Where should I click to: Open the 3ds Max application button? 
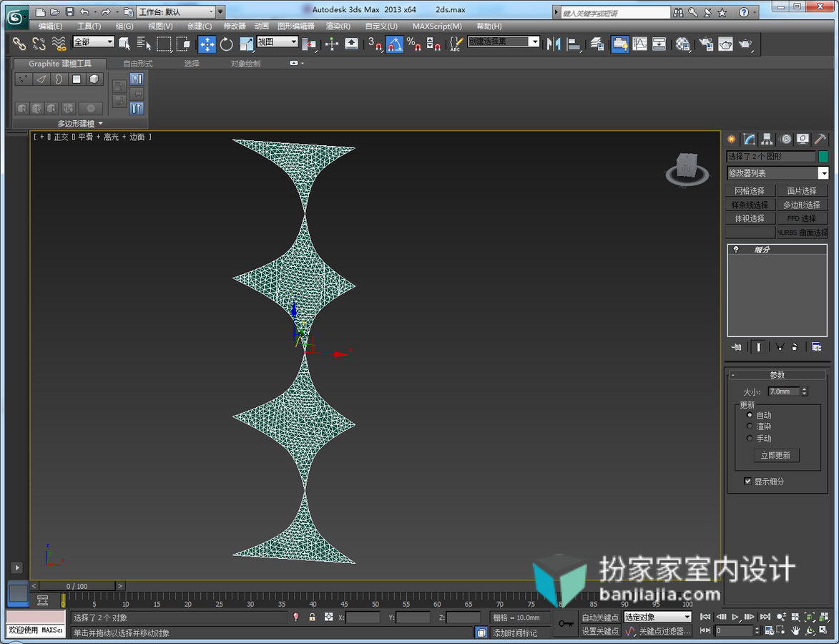coord(16,17)
